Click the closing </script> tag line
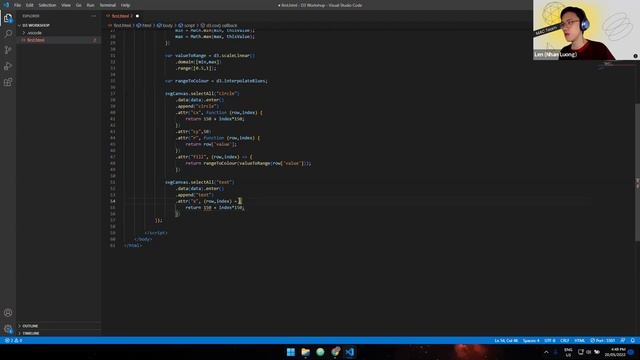 point(156,233)
